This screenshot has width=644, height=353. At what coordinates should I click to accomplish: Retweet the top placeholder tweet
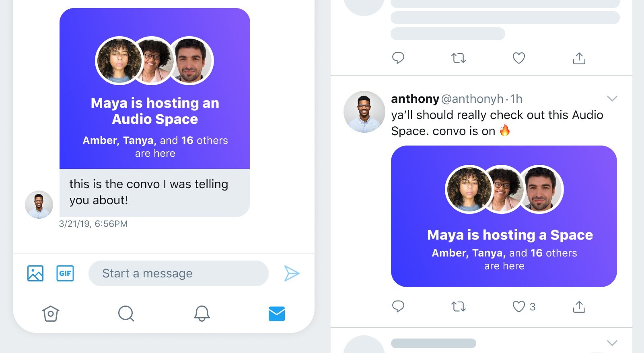[x=459, y=58]
